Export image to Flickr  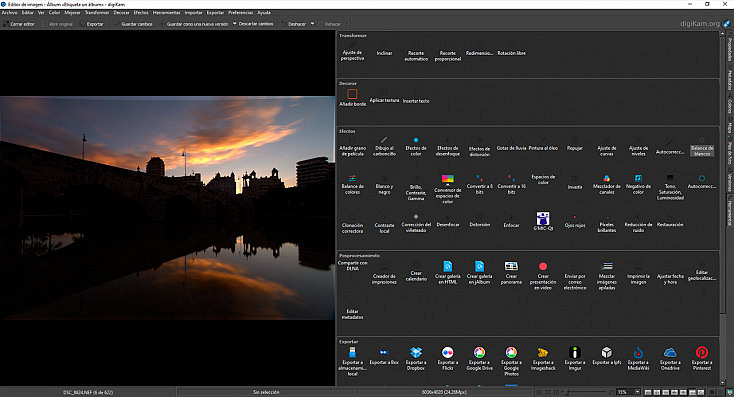pos(448,359)
